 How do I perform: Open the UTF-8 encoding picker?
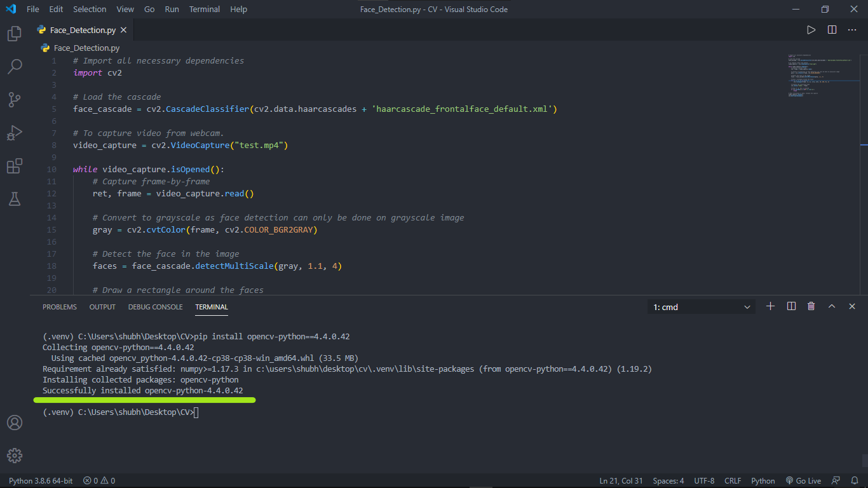pyautogui.click(x=704, y=481)
